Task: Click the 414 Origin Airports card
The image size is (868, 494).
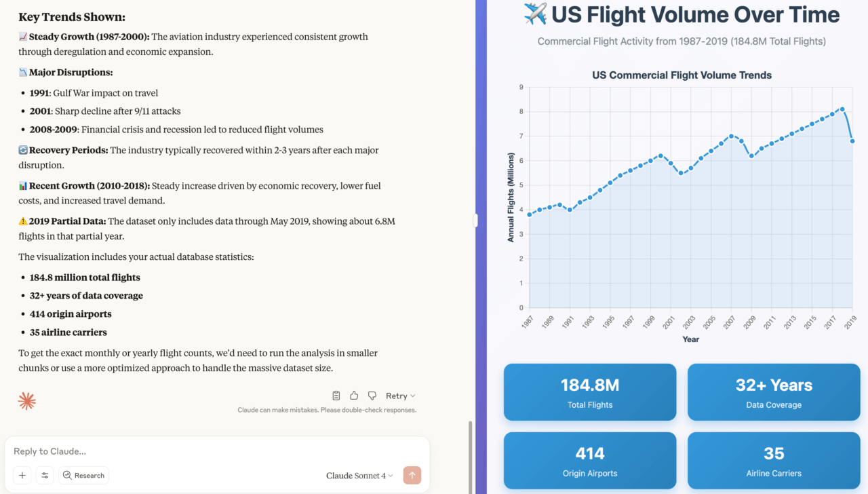Action: click(x=589, y=460)
